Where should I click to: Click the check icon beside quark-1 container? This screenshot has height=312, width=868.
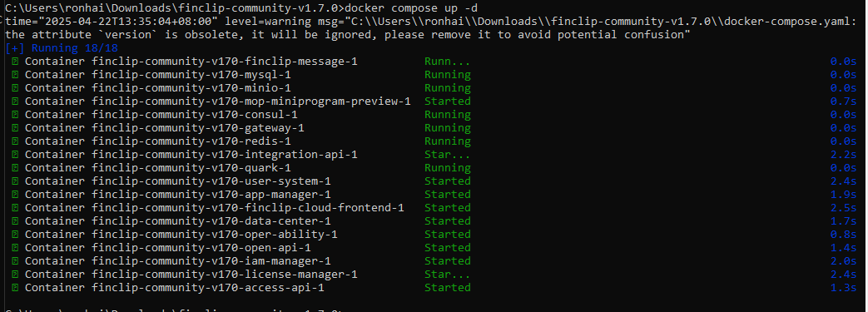[15, 167]
